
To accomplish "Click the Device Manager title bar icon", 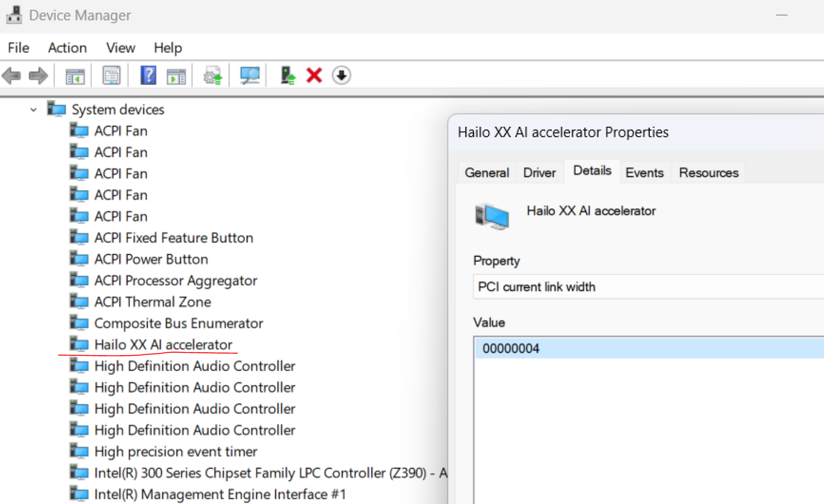I will click(x=14, y=15).
